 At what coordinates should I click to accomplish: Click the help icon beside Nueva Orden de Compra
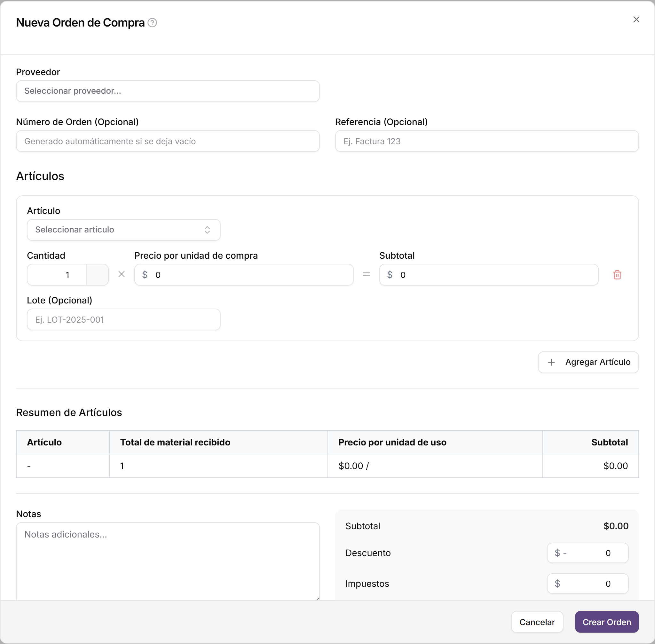[152, 23]
